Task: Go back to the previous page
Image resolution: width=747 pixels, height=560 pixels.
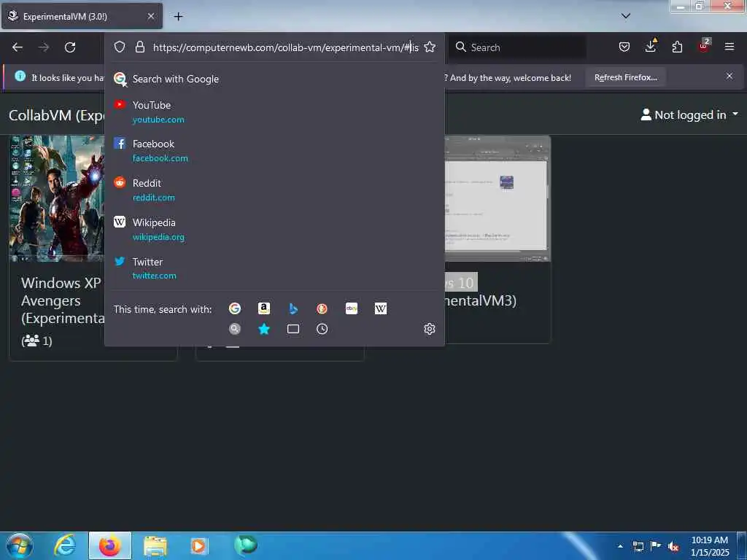Action: pyautogui.click(x=18, y=47)
